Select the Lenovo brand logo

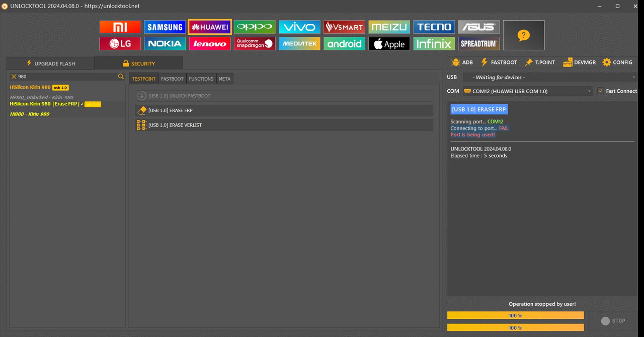pos(210,44)
